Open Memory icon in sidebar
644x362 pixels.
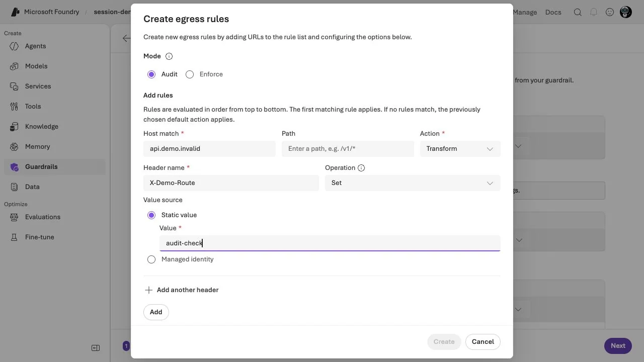[x=15, y=147]
